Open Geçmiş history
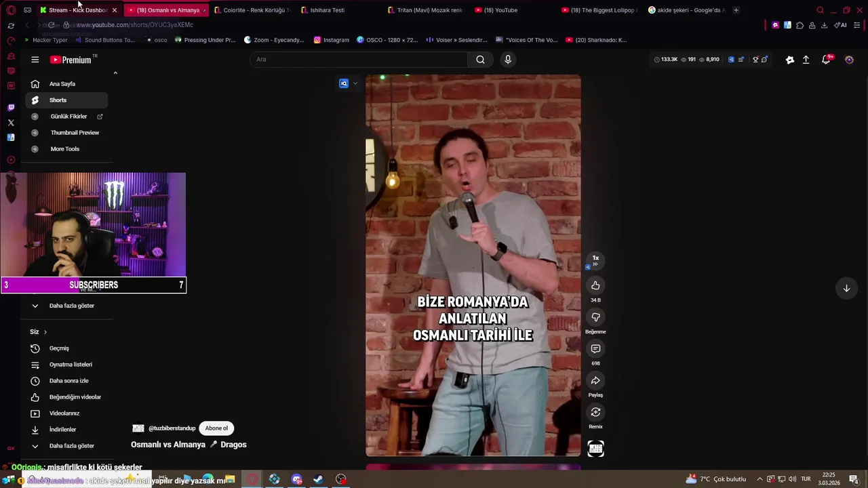The image size is (868, 488). click(66, 348)
